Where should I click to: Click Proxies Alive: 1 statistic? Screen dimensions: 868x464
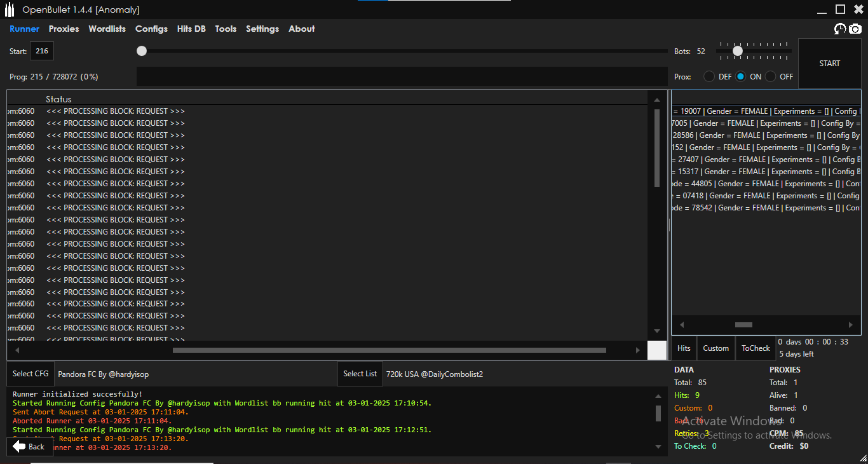point(783,395)
